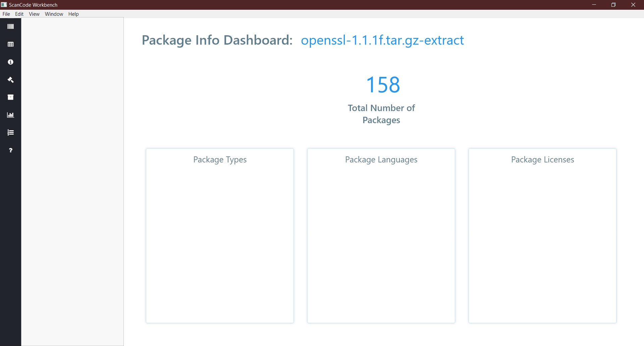Viewport: 644px width, 346px height.
Task: Open the Conclusions numbered-list view
Action: 10,132
